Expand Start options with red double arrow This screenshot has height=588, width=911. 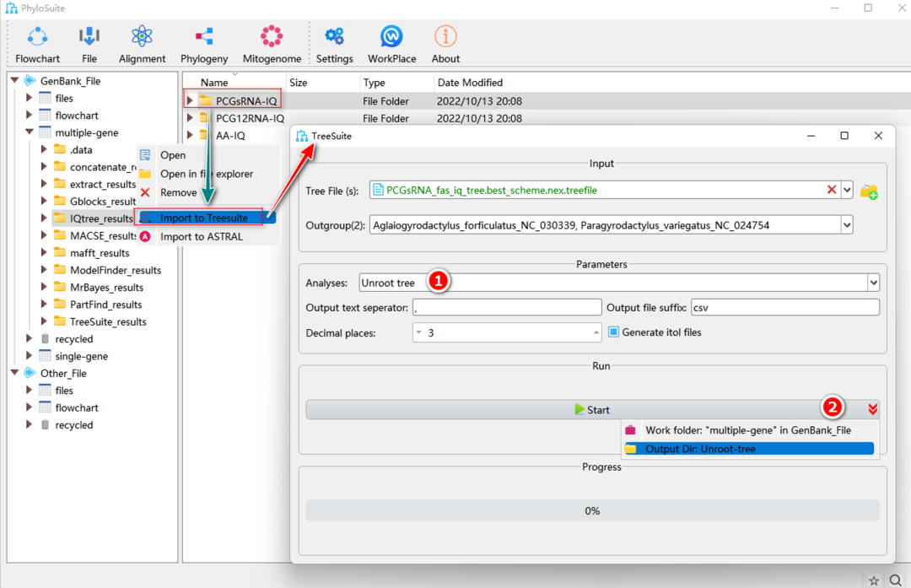[x=872, y=409]
